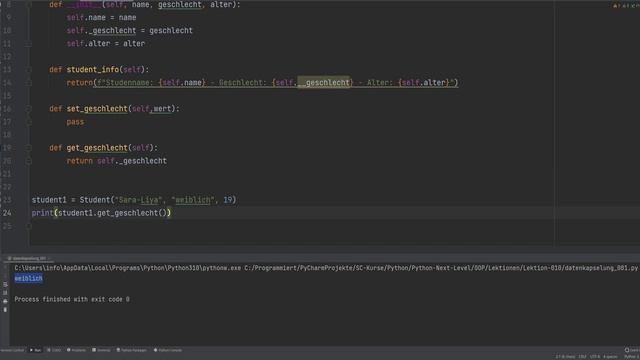Click 'return self._geschlecht' statement
640x360 pixels.
click(x=117, y=161)
